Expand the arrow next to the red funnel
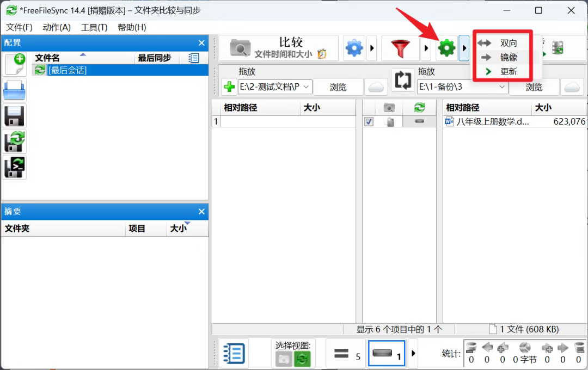 [426, 48]
